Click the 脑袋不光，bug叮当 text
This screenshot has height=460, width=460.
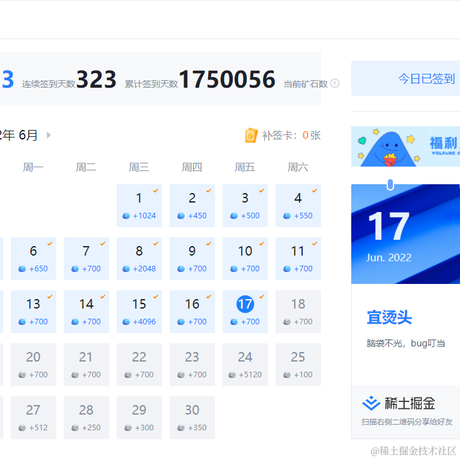(406, 343)
